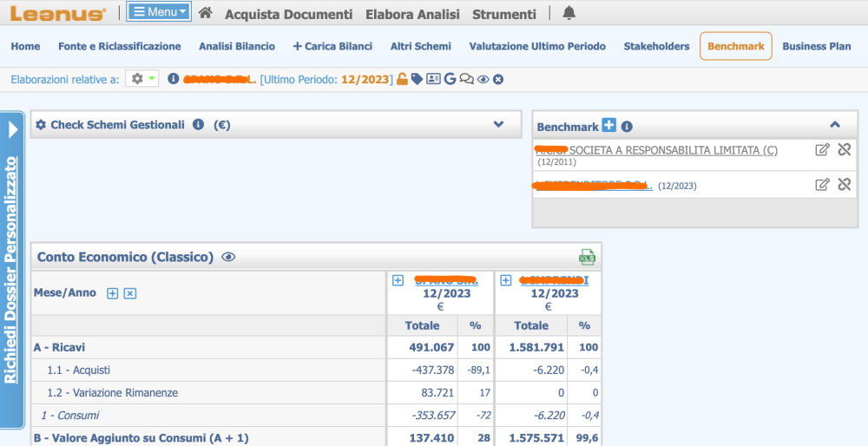Click gear icon of Check Schemi Gestionali
Image resolution: width=868 pixels, height=446 pixels.
tap(41, 125)
